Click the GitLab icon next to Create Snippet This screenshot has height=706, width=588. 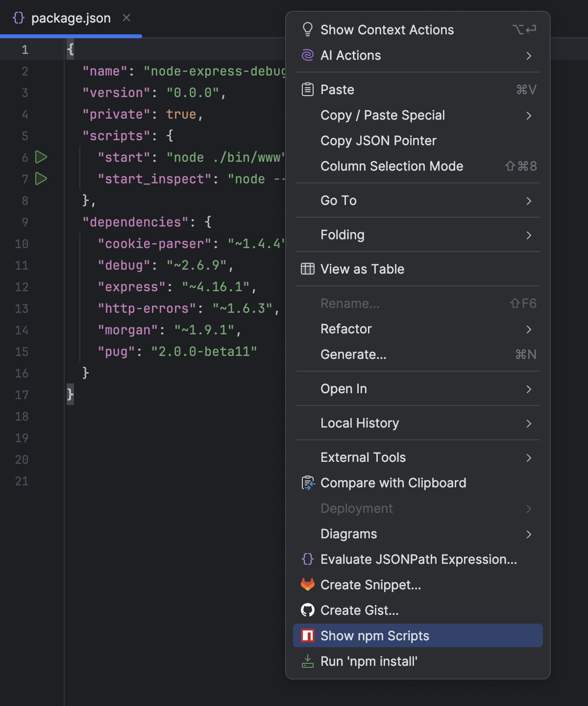307,584
